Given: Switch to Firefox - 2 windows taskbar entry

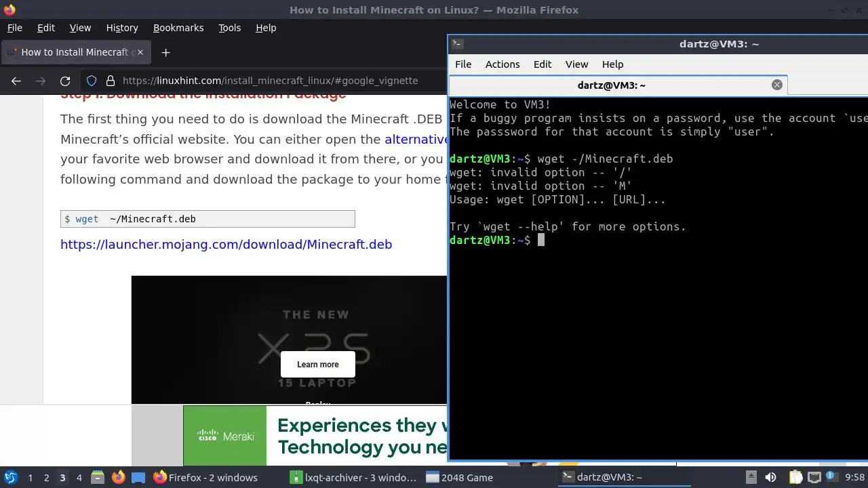Looking at the screenshot, I should 205,478.
